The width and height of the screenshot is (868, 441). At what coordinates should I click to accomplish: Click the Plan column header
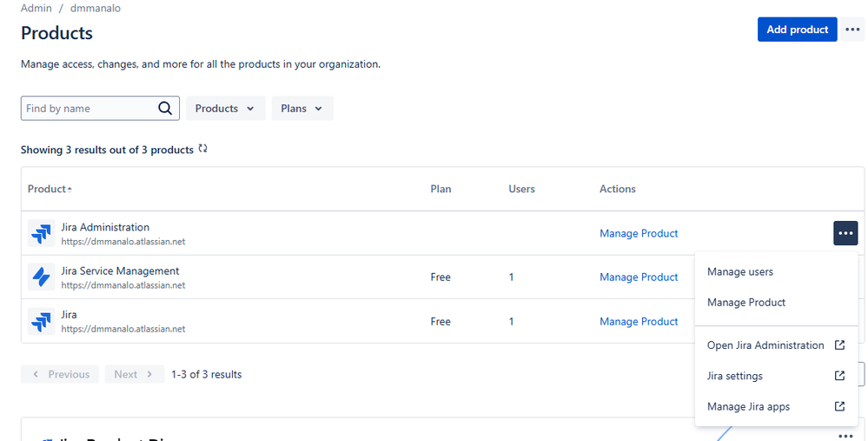[441, 189]
